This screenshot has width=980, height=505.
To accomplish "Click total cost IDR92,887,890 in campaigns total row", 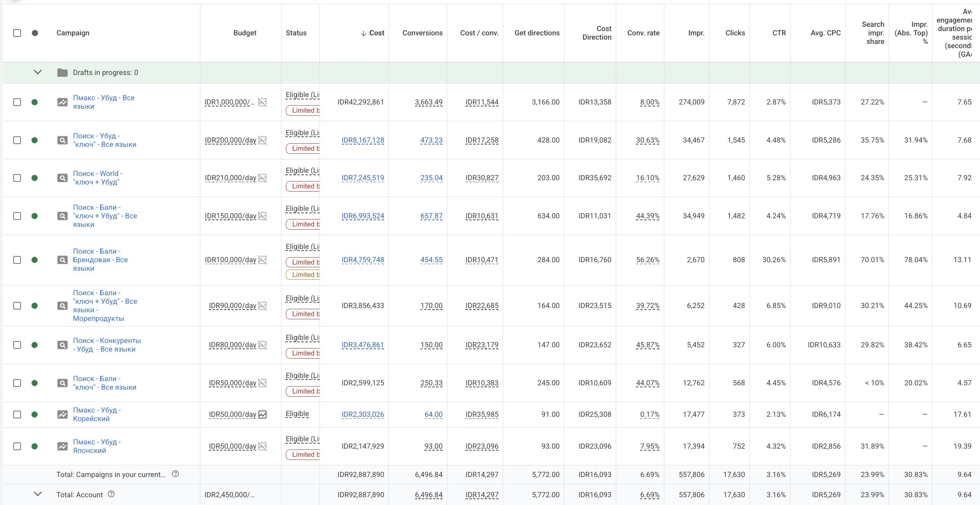I will 361,474.
